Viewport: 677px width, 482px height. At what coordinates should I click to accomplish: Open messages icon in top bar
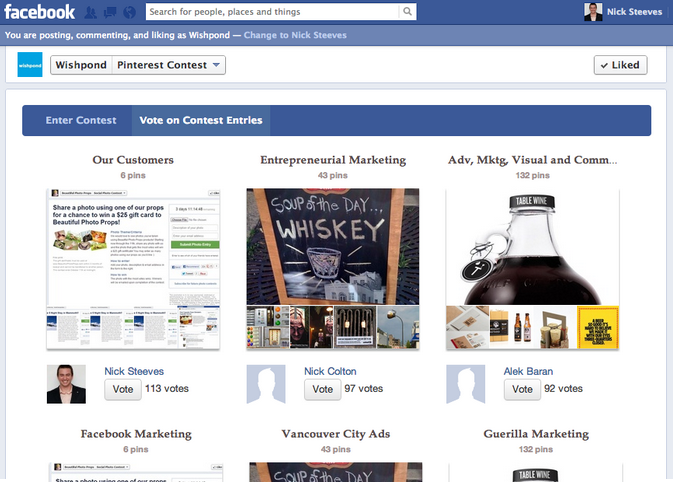[110, 12]
